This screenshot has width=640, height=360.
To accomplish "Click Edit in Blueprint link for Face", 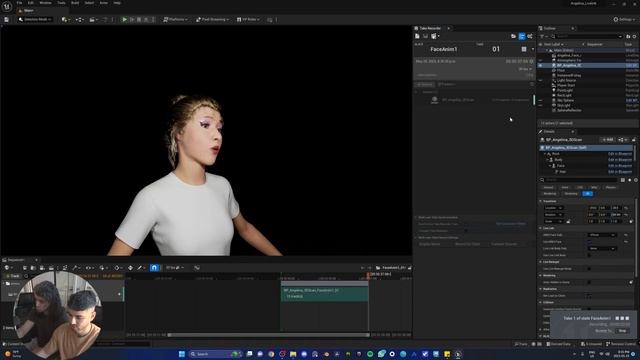I will (x=620, y=166).
